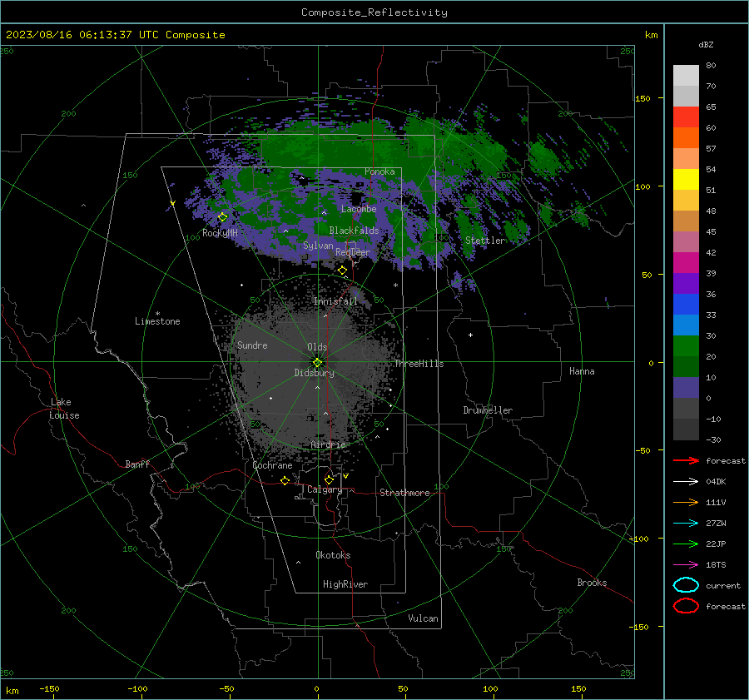Image resolution: width=749 pixels, height=700 pixels.
Task: Click the ThreeHills label
Action: [x=419, y=364]
